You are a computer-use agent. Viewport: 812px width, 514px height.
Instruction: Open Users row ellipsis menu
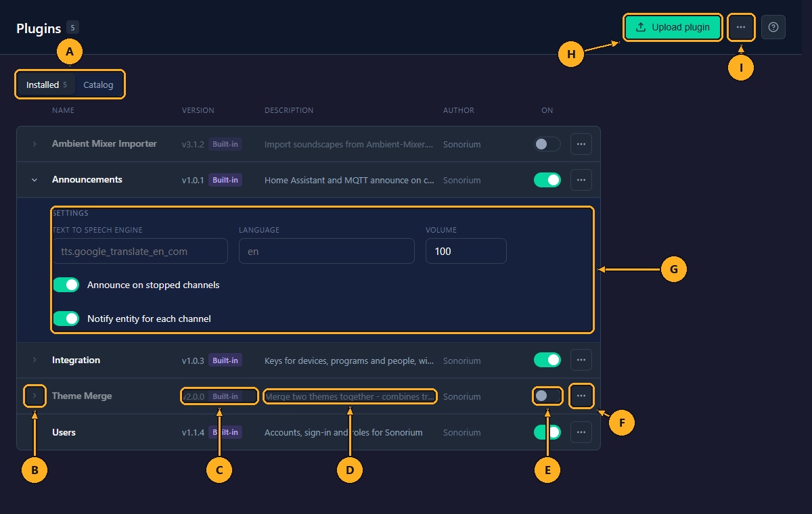tap(581, 432)
